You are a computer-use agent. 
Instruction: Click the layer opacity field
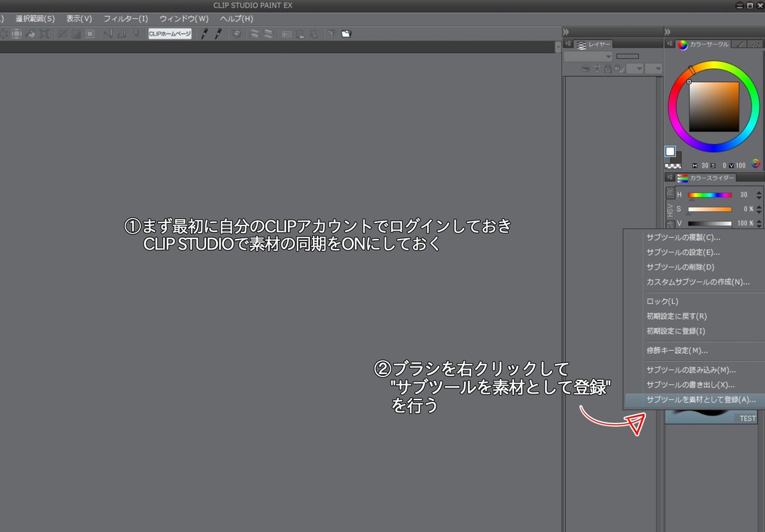pyautogui.click(x=627, y=56)
